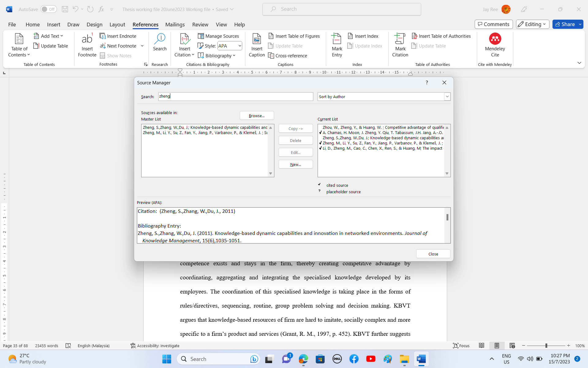Click the Mendeley Cite icon

click(x=495, y=39)
